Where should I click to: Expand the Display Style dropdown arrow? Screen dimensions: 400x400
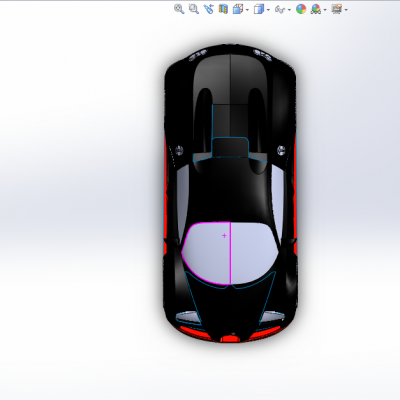(268, 10)
